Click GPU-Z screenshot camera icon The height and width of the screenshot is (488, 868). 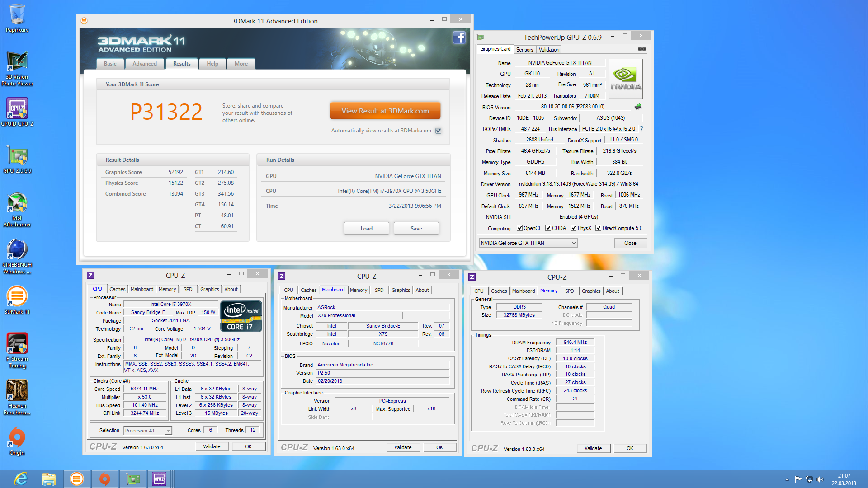tap(642, 49)
